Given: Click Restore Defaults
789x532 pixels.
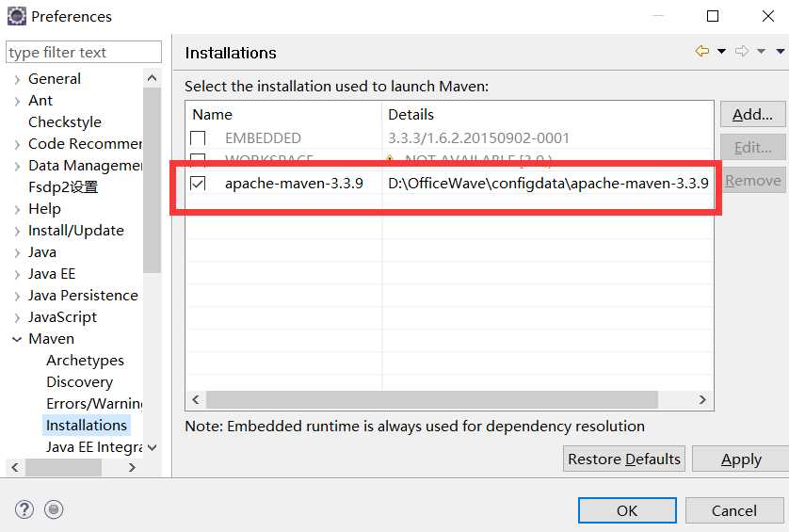Looking at the screenshot, I should 624,459.
